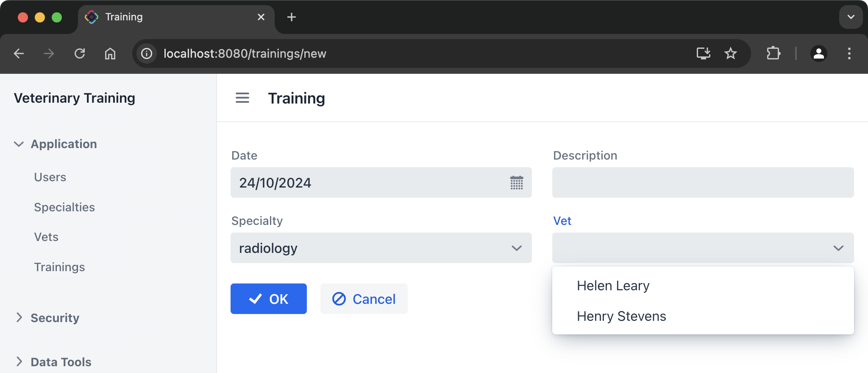This screenshot has width=868, height=373.
Task: Click the cancel prohibition icon in the Cancel button
Action: pyautogui.click(x=338, y=299)
